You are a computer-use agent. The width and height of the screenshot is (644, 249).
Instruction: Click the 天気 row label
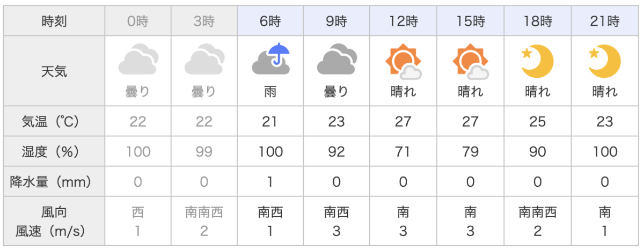coord(54,71)
